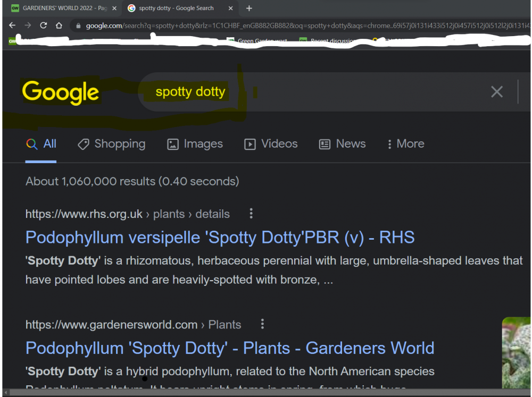This screenshot has height=397, width=532.
Task: Click the Videos play icon
Action: coord(250,144)
